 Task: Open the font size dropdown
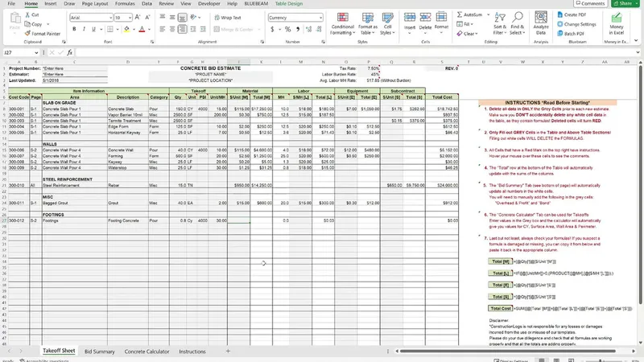(x=130, y=18)
